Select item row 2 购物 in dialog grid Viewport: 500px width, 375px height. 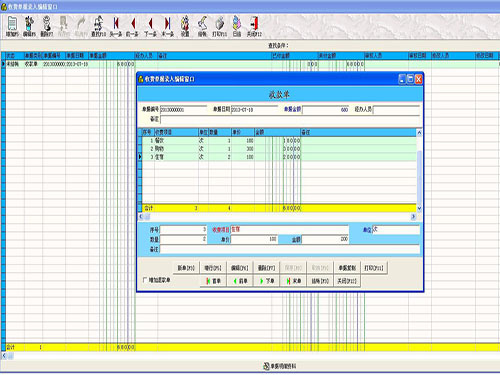[x=279, y=149]
